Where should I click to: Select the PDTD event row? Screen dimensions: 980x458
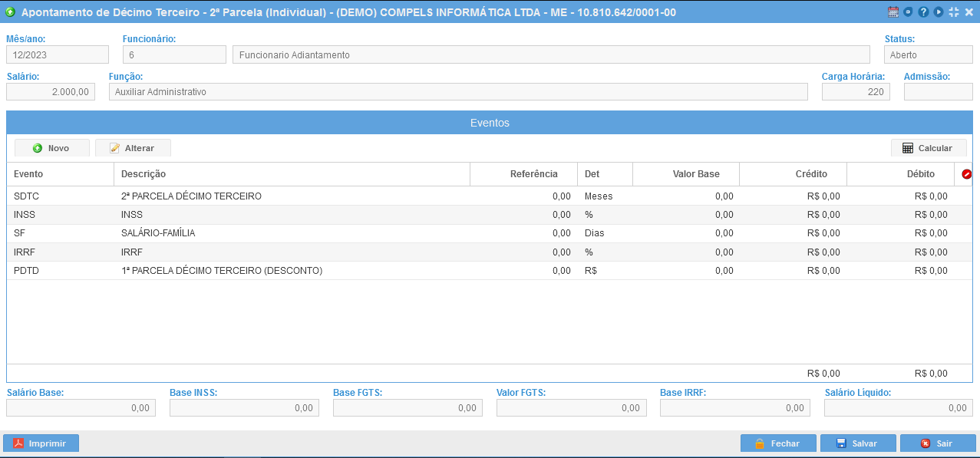click(x=490, y=270)
